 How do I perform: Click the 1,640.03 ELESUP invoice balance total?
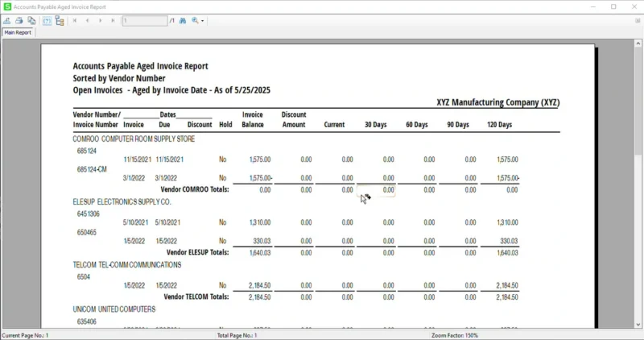(x=260, y=253)
